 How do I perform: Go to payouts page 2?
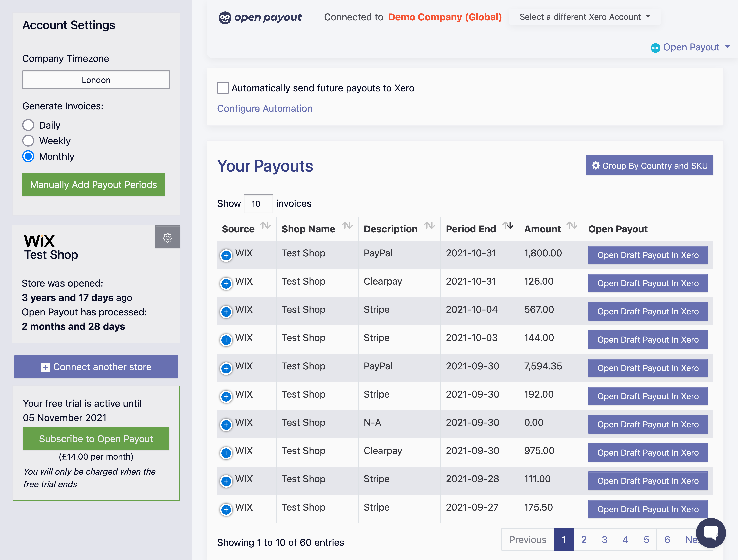(x=584, y=539)
